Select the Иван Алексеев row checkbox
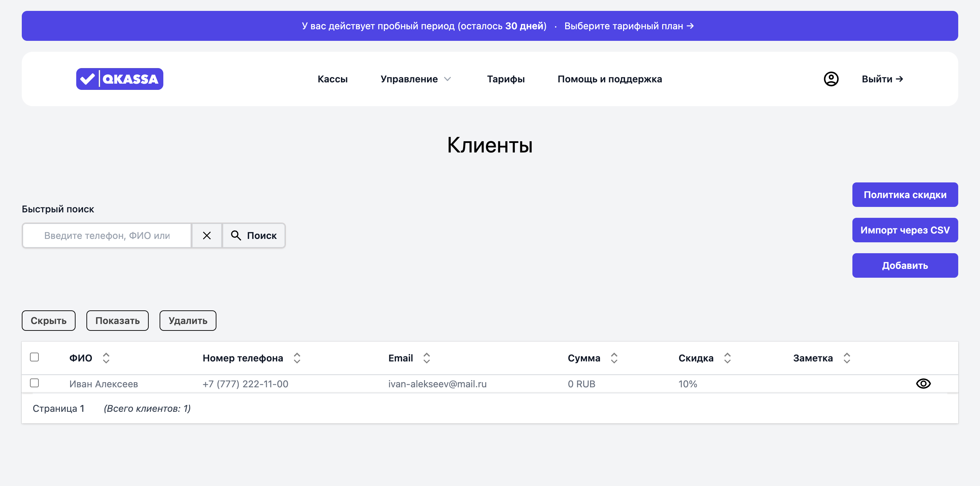 [x=34, y=383]
